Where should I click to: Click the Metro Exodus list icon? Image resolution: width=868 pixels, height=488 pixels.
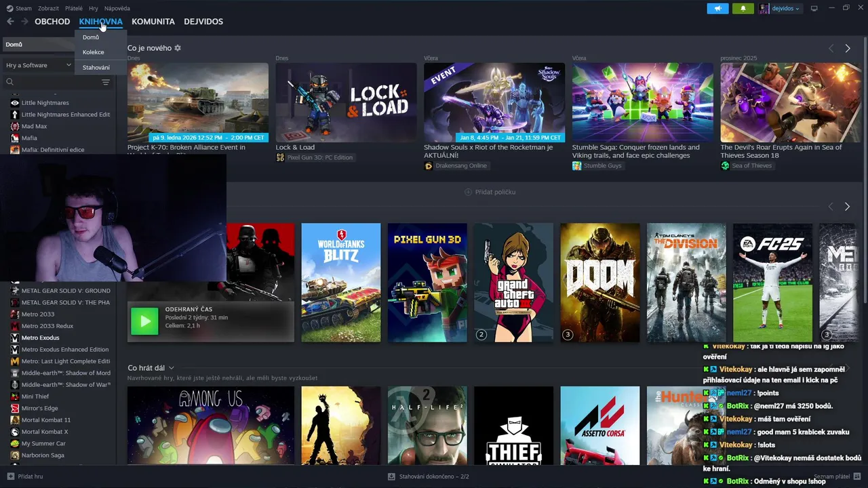(x=15, y=338)
